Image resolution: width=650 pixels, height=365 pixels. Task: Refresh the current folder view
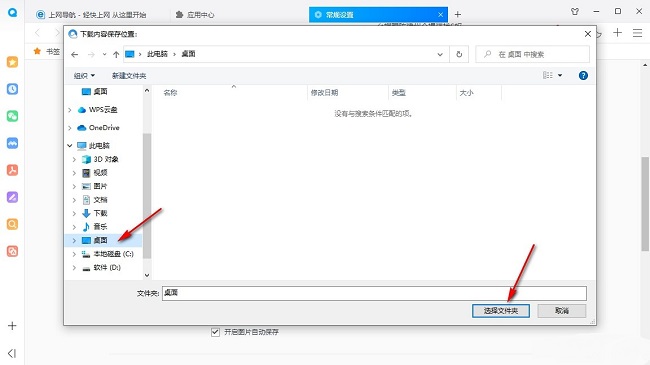459,54
